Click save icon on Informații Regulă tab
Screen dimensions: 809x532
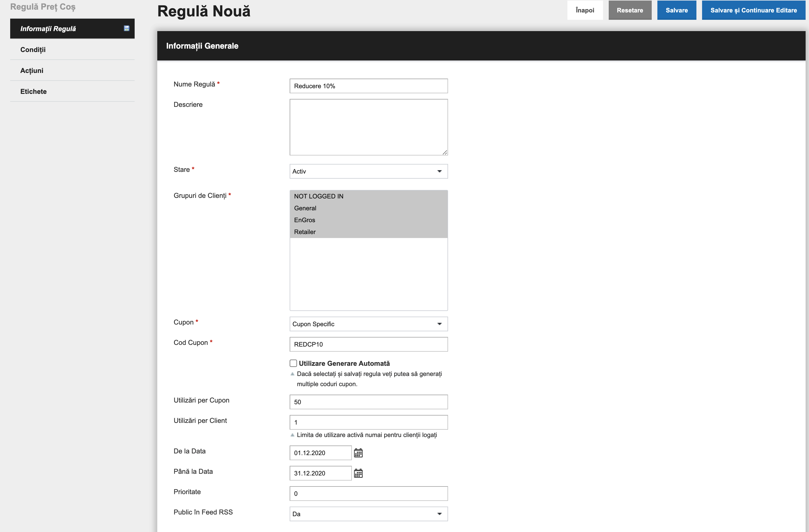point(126,29)
